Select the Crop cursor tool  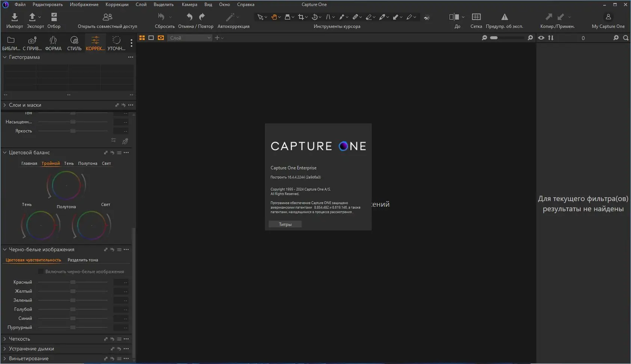click(301, 17)
